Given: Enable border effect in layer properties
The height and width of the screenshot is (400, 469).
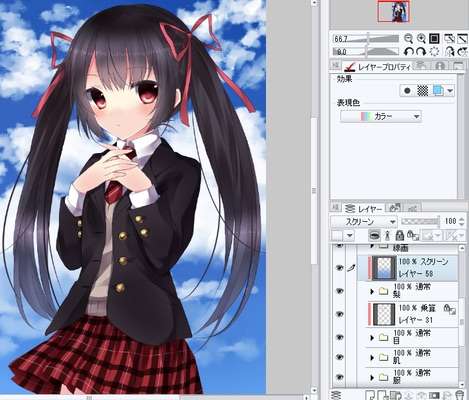Looking at the screenshot, I should click(x=407, y=90).
